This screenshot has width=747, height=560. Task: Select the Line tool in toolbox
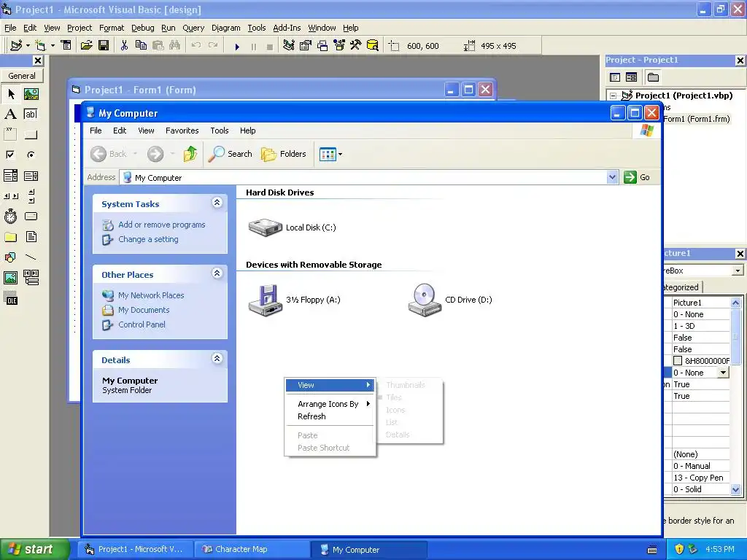[31, 257]
